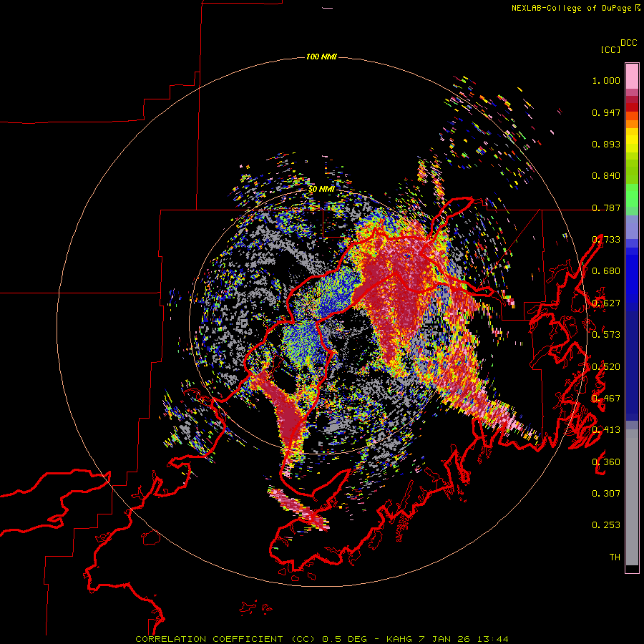Viewport: 644px width, 644px height.
Task: Click the 50 NMI range ring label
Action: point(321,190)
